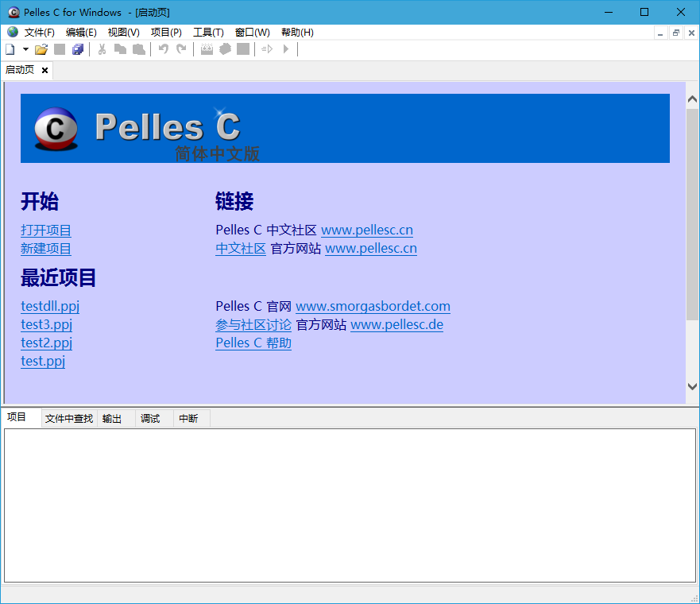Click the Execute play icon
Viewport: 700px width, 604px height.
286,49
